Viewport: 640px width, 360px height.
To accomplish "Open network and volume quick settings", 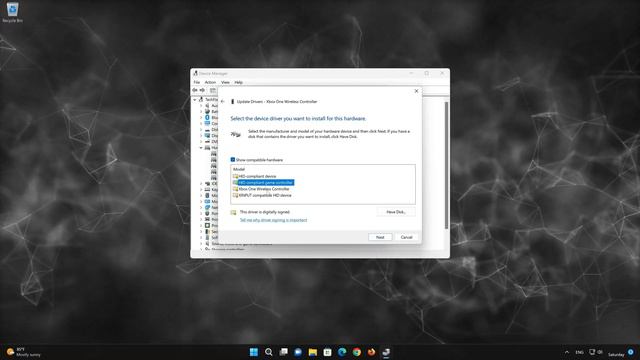I will (596, 352).
